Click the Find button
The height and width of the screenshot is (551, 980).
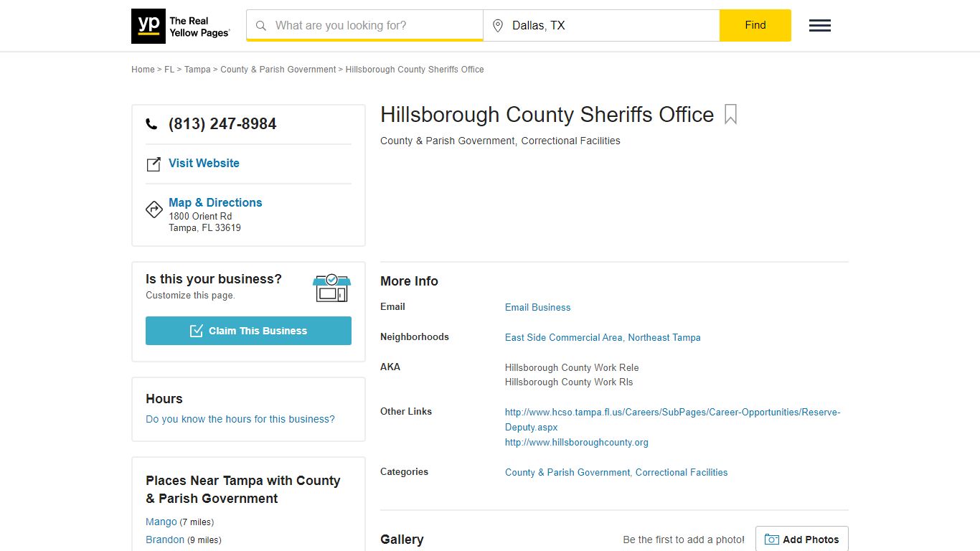point(755,25)
